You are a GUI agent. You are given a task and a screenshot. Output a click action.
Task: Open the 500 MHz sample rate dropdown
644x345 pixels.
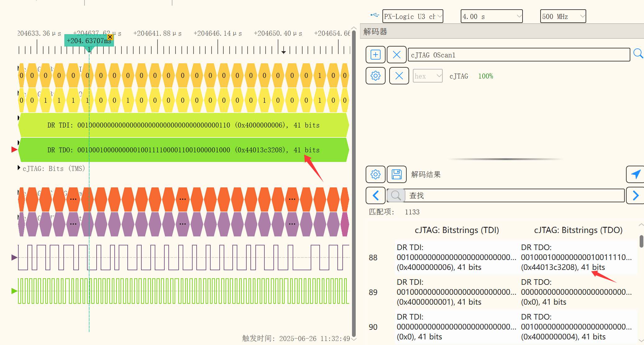(x=563, y=16)
